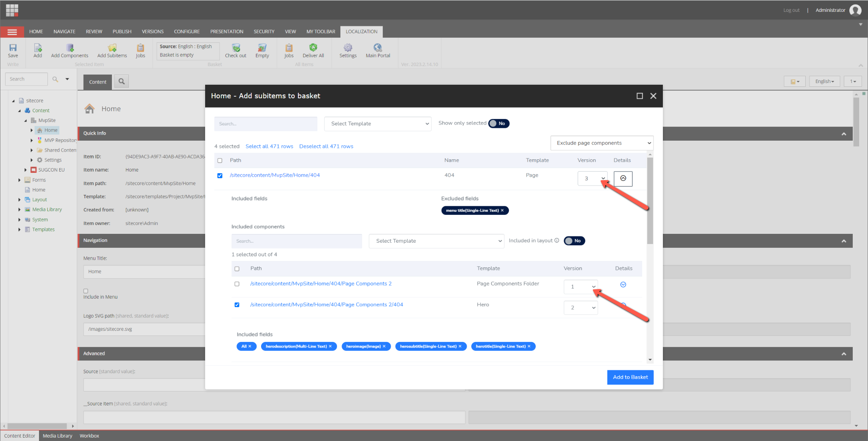The height and width of the screenshot is (441, 868).
Task: Collapse details for the 404 page row
Action: [623, 178]
